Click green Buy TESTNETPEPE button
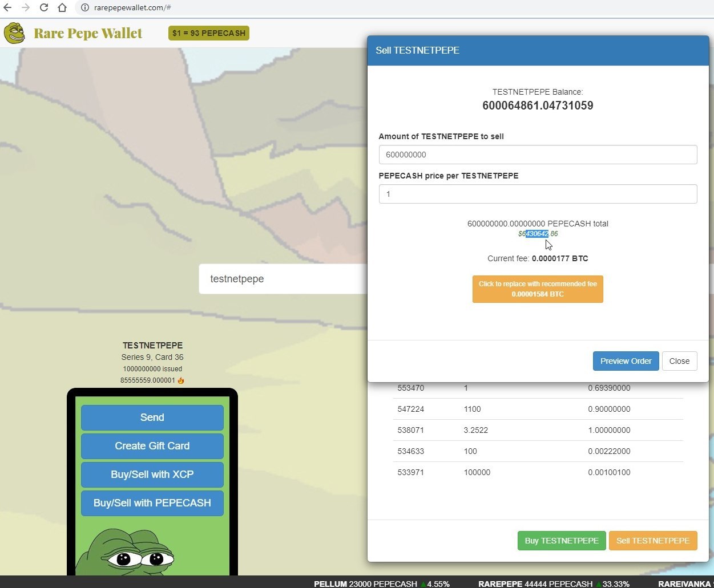This screenshot has height=588, width=714. pos(562,541)
